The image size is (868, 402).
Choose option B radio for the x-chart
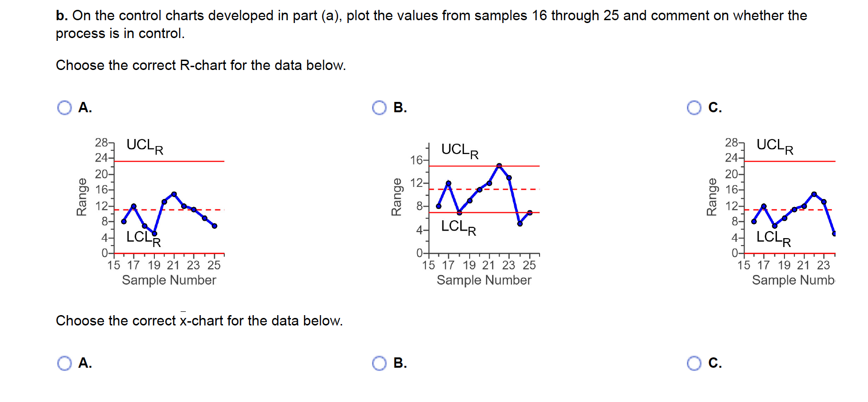(379, 363)
